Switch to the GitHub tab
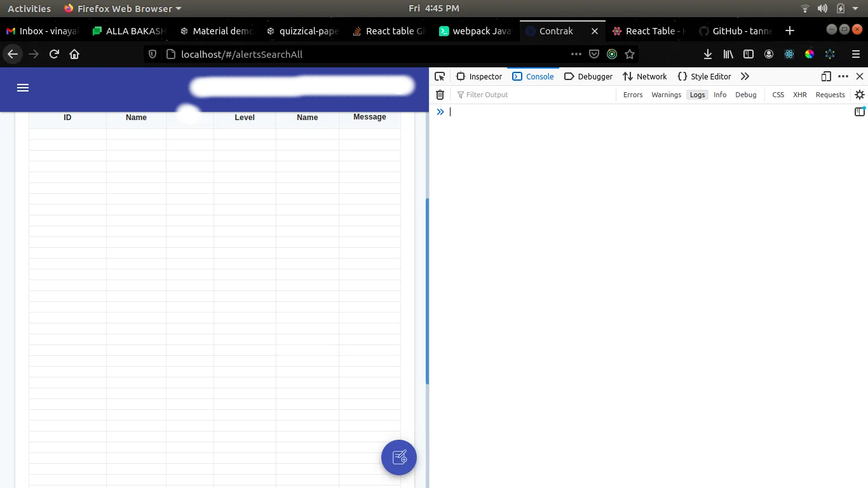868x488 pixels. [x=735, y=30]
